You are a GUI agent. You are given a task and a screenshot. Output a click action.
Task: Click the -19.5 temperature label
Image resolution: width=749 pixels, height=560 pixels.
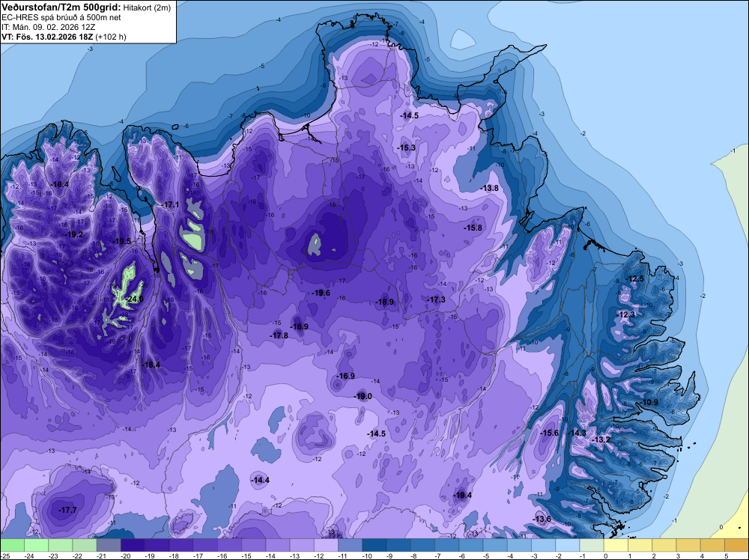point(122,242)
